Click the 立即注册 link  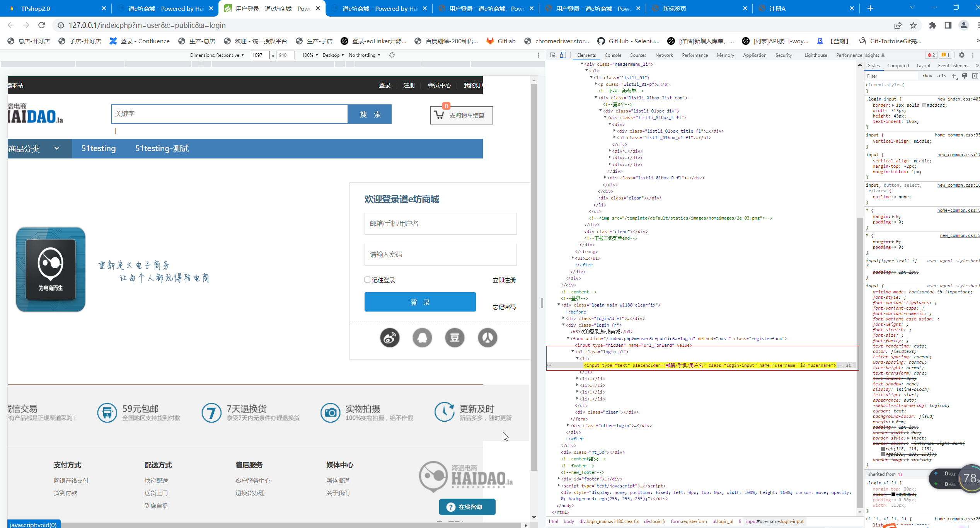coord(504,280)
